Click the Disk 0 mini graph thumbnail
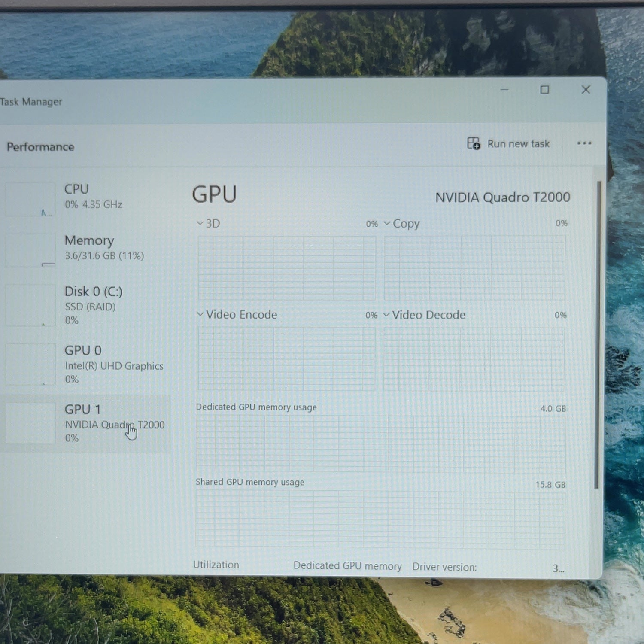Viewport: 644px width, 644px height. [30, 305]
